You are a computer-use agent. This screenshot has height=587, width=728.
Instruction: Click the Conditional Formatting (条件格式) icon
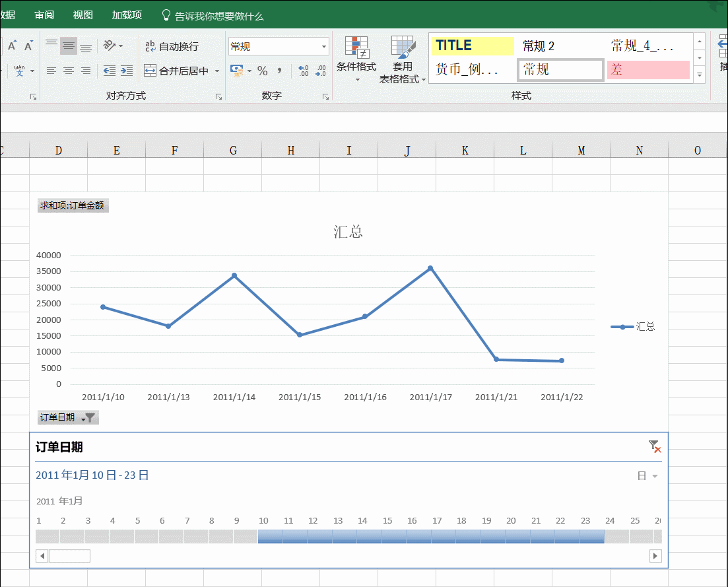[x=356, y=50]
